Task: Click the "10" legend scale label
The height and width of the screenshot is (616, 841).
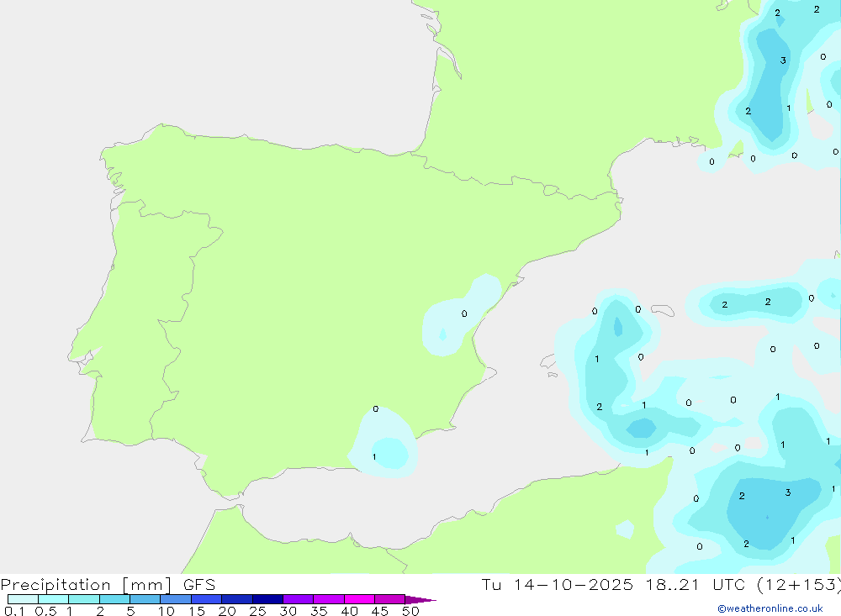Action: pos(166,611)
